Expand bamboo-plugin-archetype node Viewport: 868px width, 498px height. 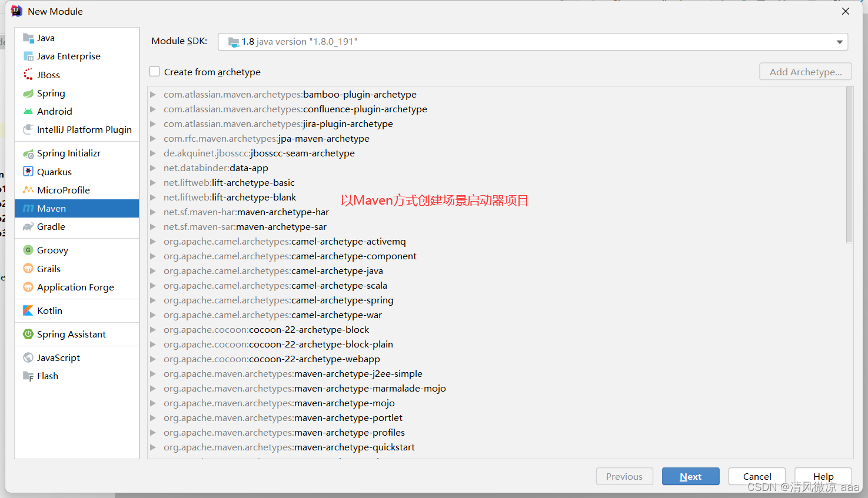(153, 94)
